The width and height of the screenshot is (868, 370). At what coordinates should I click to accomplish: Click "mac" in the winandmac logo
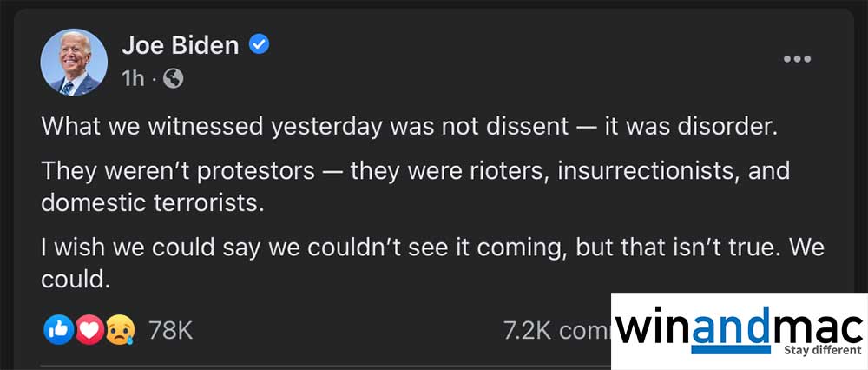pyautogui.click(x=816, y=328)
